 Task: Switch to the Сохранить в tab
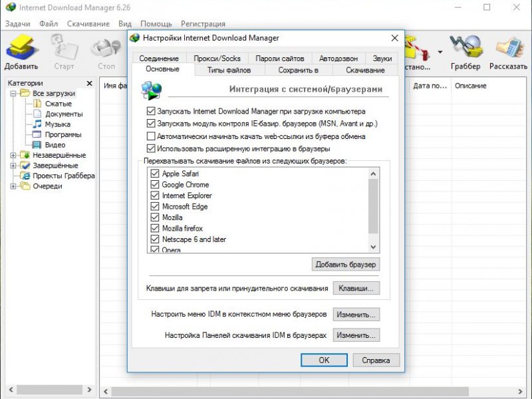point(298,70)
